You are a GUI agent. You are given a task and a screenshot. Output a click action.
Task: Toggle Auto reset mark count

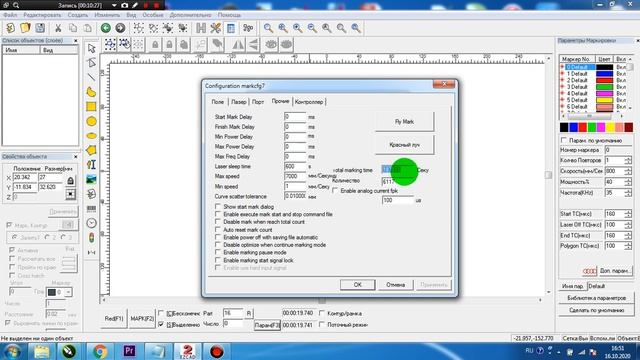click(218, 230)
